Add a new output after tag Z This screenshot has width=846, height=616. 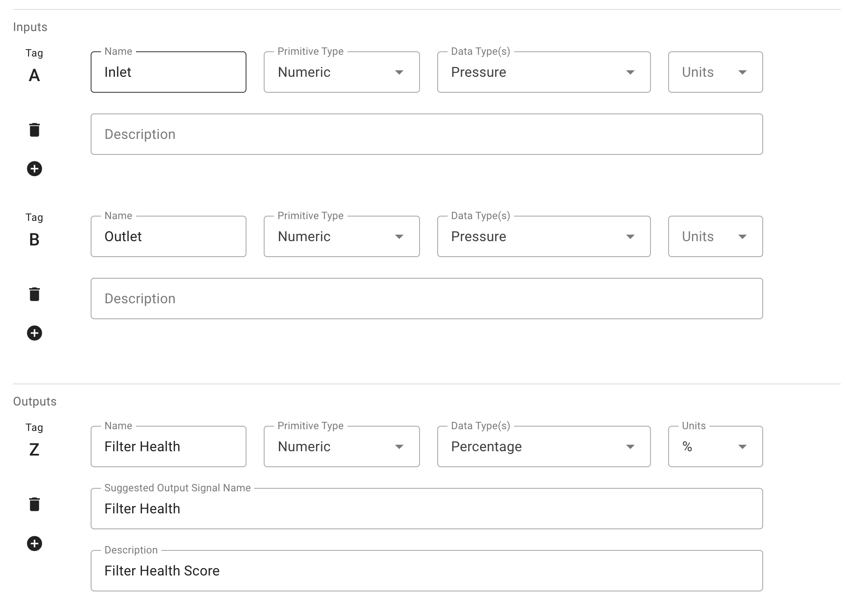pos(35,544)
